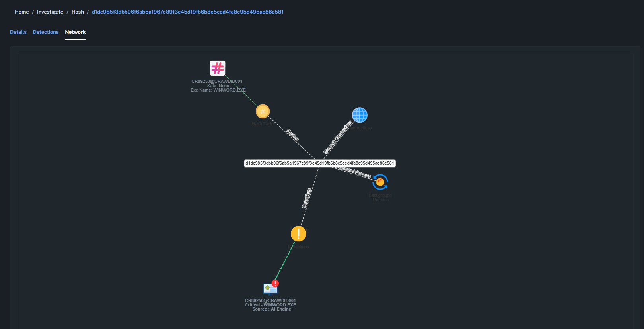Select the Background Process node icon
The image size is (644, 329).
point(380,182)
